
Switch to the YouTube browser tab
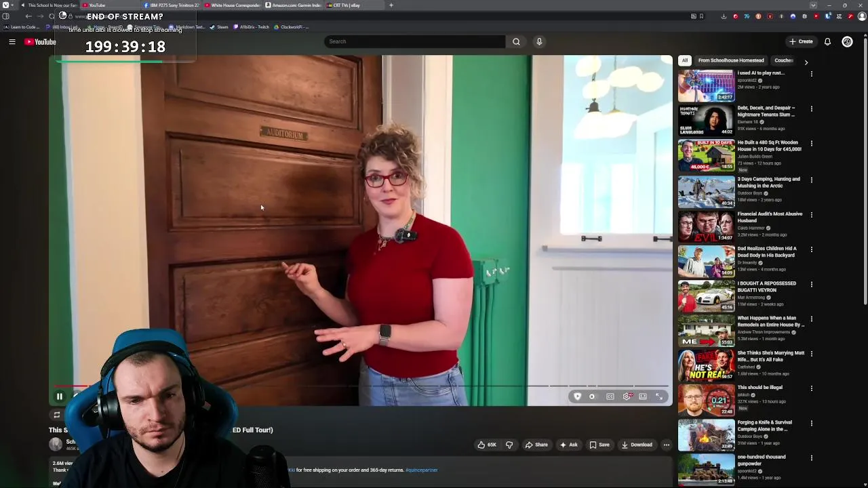(x=108, y=5)
